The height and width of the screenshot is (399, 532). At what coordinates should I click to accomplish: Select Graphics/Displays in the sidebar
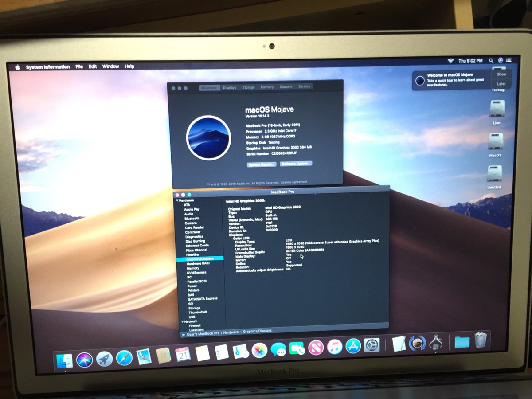[200, 259]
